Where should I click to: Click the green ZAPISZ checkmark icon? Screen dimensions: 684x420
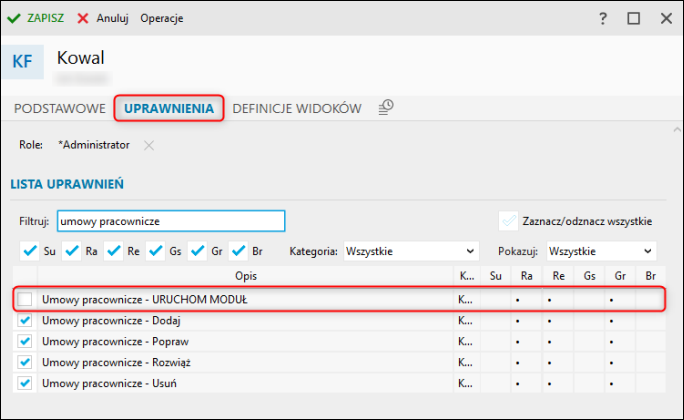coord(14,18)
